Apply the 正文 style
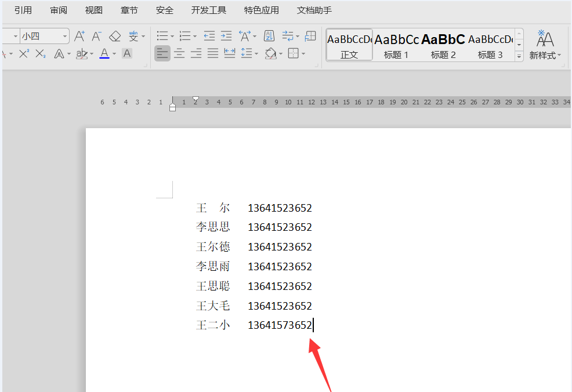Viewport: 572px width, 392px height. [349, 45]
